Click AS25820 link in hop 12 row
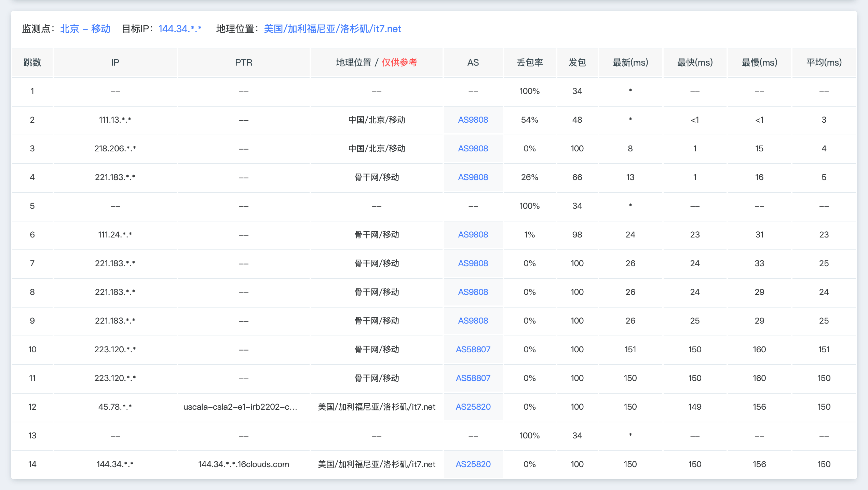 [473, 407]
